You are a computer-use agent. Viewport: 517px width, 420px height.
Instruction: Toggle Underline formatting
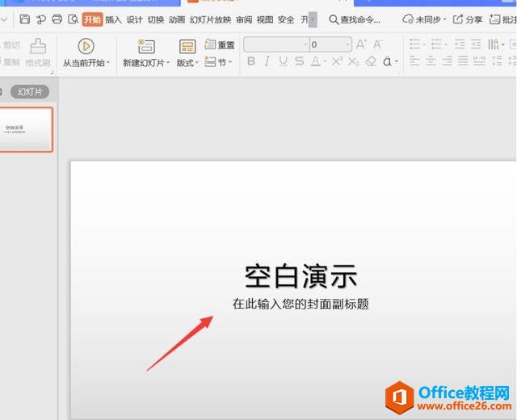284,61
